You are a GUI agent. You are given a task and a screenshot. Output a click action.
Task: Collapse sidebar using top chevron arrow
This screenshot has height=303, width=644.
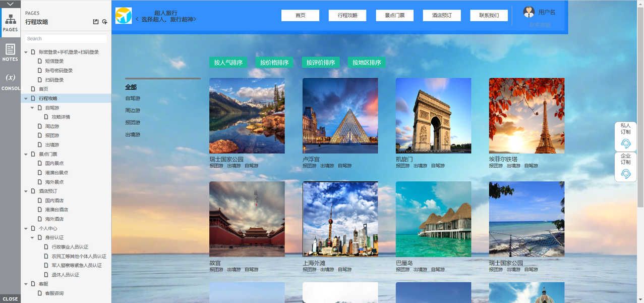10,4
